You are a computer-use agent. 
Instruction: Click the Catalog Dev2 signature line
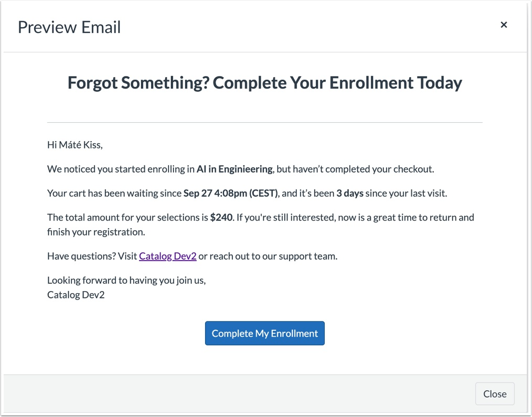pos(75,294)
